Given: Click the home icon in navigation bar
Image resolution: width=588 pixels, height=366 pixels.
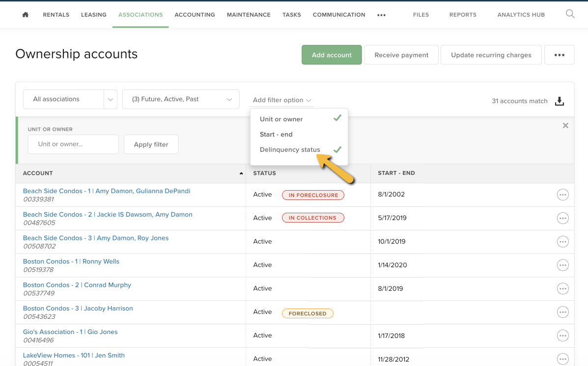Looking at the screenshot, I should [x=26, y=15].
